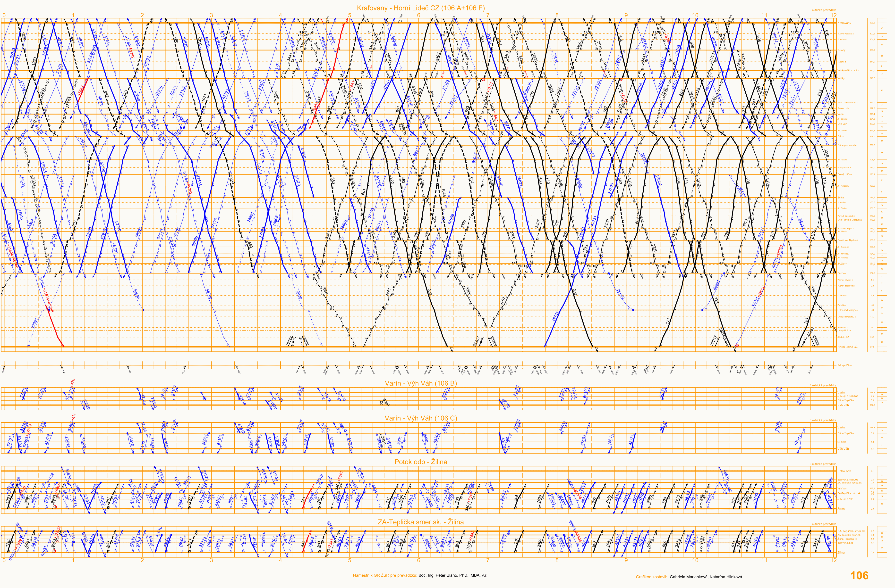Select the 'Bytča' station label
The width and height of the screenshot is (895, 588).
tap(840, 198)
